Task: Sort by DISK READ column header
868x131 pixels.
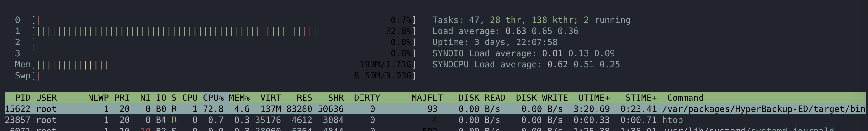Action: 482,98
